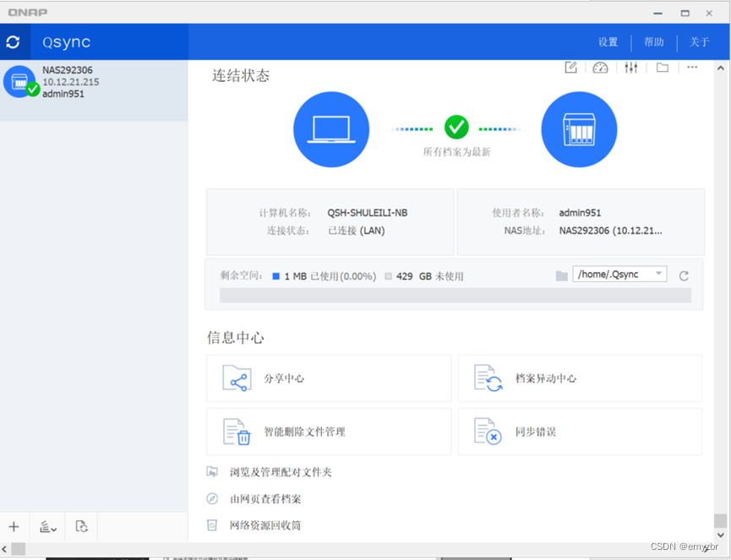
Task: Refresh the storage space info
Action: 684,276
